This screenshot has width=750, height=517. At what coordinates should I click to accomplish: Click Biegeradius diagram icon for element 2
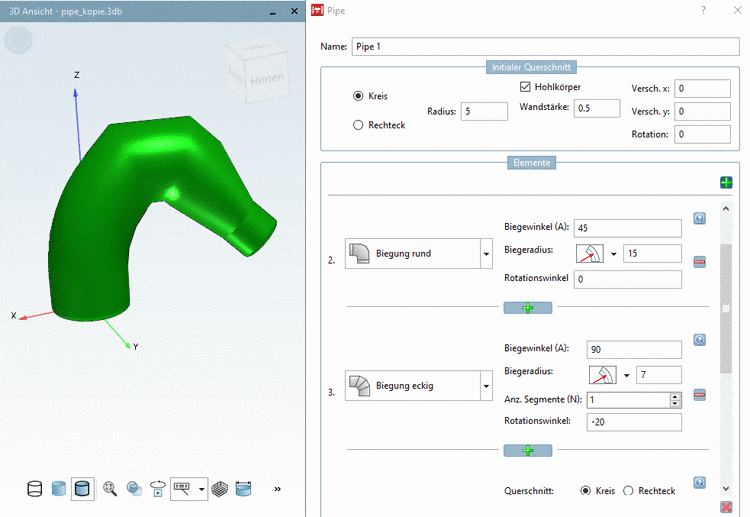[589, 253]
